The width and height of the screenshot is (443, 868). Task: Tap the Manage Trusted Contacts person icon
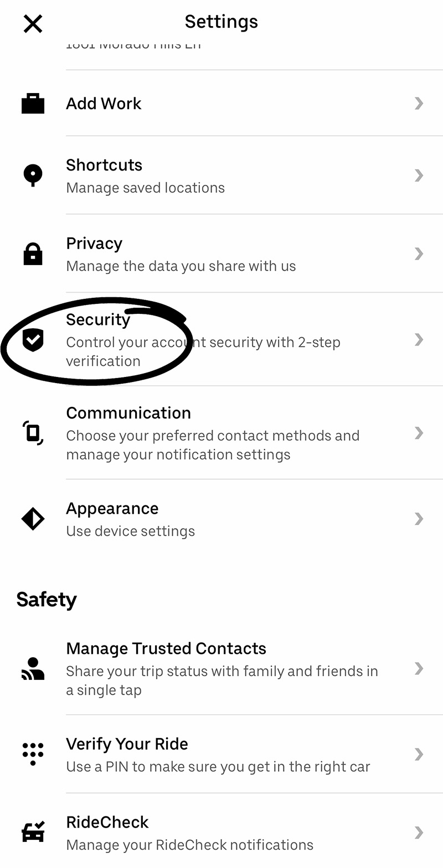33,668
